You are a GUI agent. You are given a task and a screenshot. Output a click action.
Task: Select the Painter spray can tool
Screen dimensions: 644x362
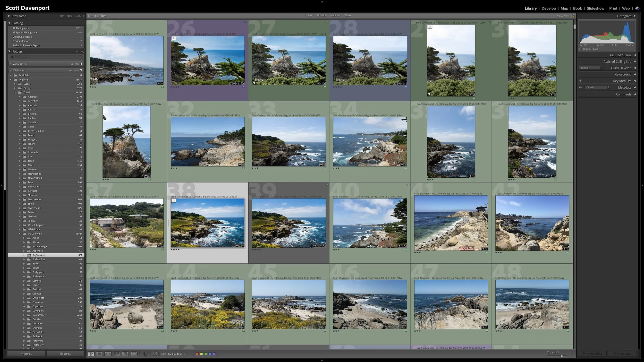[x=146, y=354]
